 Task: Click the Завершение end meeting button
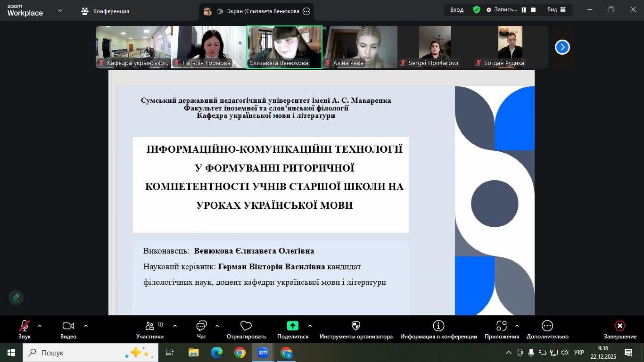point(620,329)
